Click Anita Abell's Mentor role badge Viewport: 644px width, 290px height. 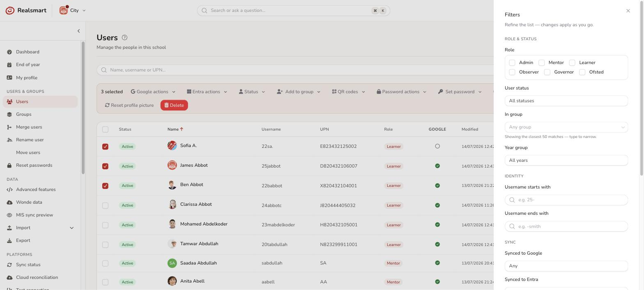tap(393, 282)
